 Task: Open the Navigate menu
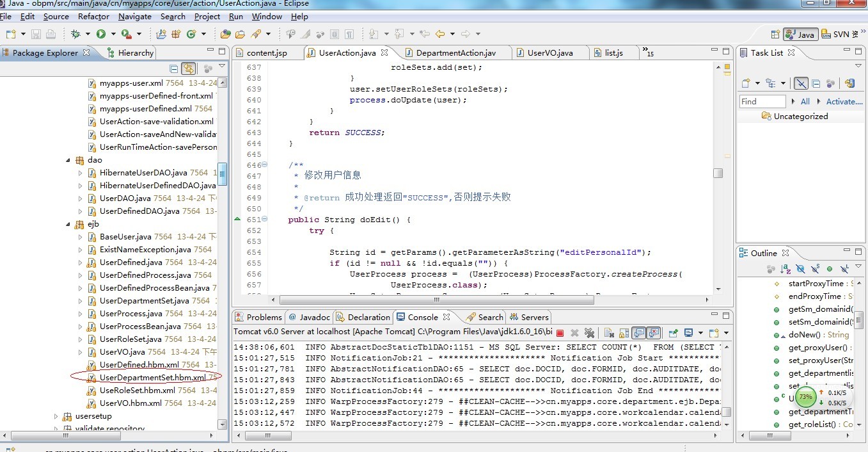pos(135,17)
